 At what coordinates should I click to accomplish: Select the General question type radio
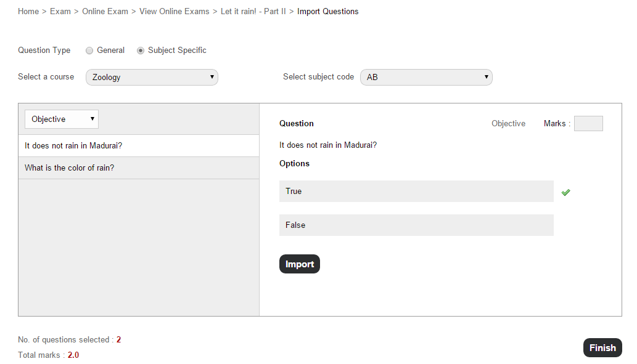pyautogui.click(x=89, y=51)
